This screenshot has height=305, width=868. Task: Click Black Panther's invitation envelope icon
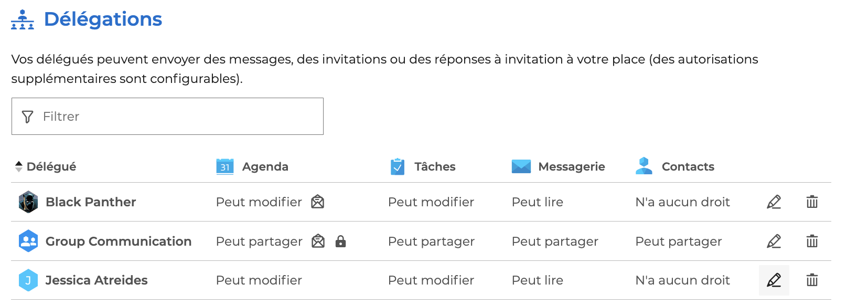tap(317, 202)
